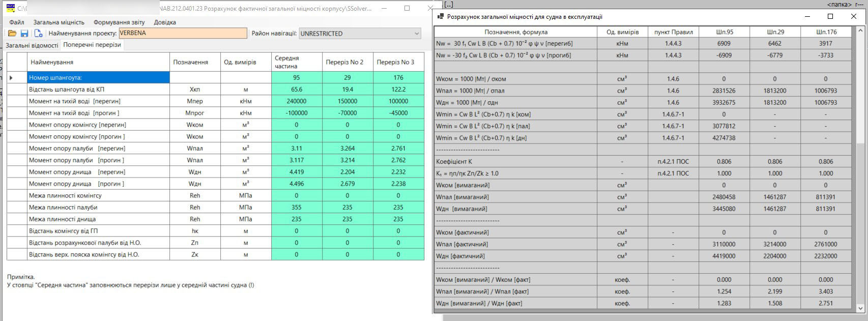Click row selector arrow beside Номер шпангоута
This screenshot has width=868, height=321.
tap(11, 78)
